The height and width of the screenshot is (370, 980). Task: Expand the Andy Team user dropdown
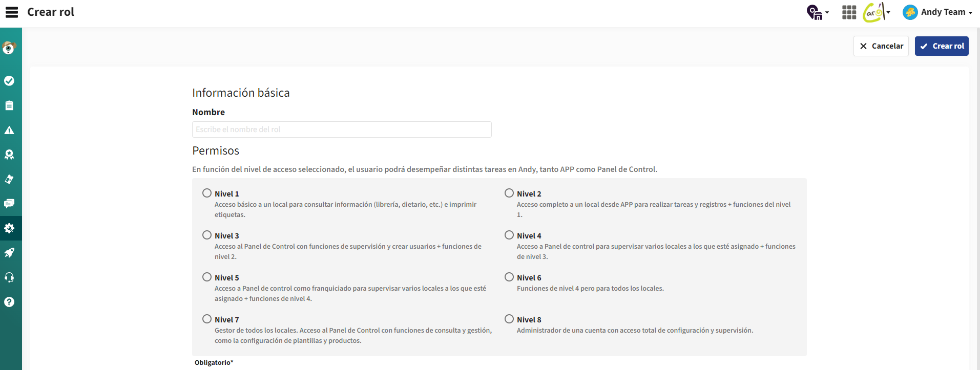coord(937,12)
